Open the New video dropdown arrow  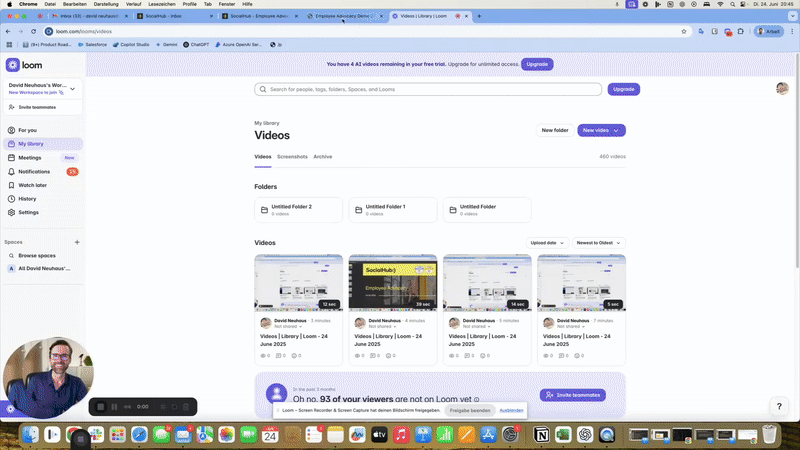616,131
